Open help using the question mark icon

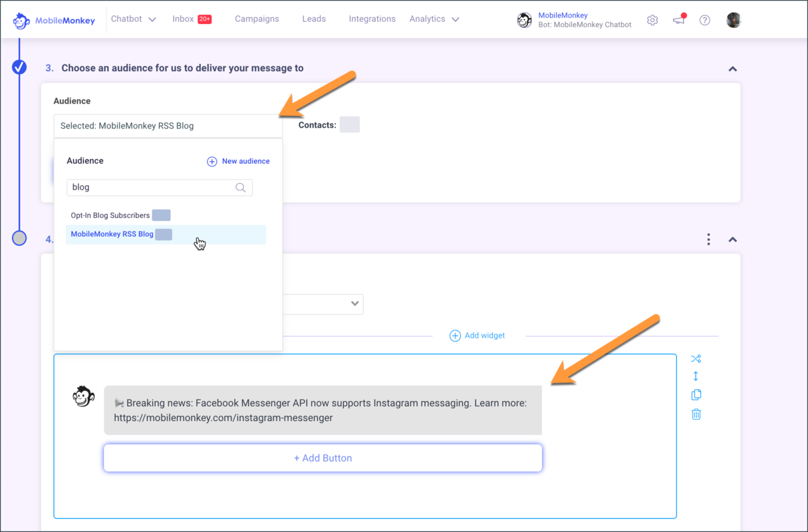pyautogui.click(x=705, y=20)
